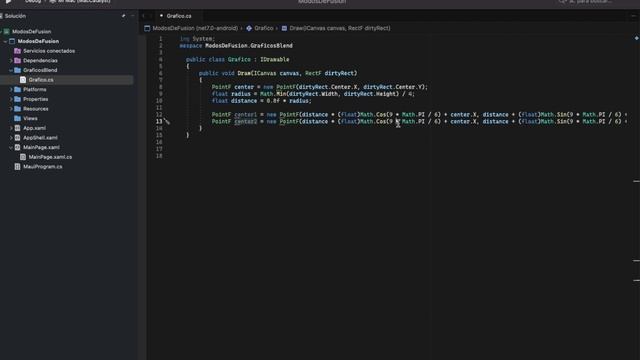Click the word IDrawable in the class declaration
Screen dimensions: 640x360
tap(274, 60)
